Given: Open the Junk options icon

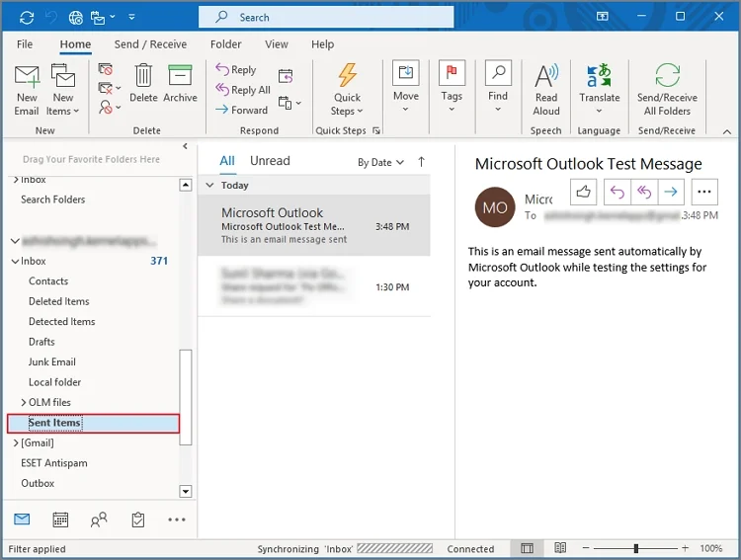Looking at the screenshot, I should (x=109, y=108).
